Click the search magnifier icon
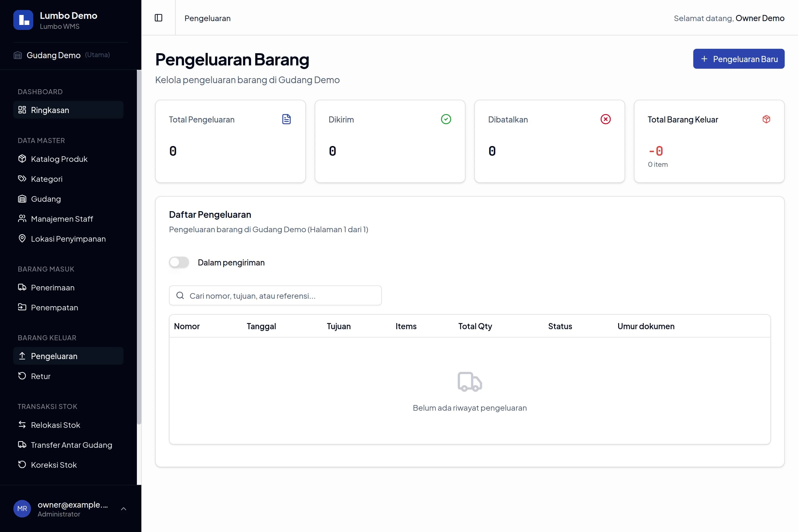Screen dimensions: 798x532 pos(180,296)
